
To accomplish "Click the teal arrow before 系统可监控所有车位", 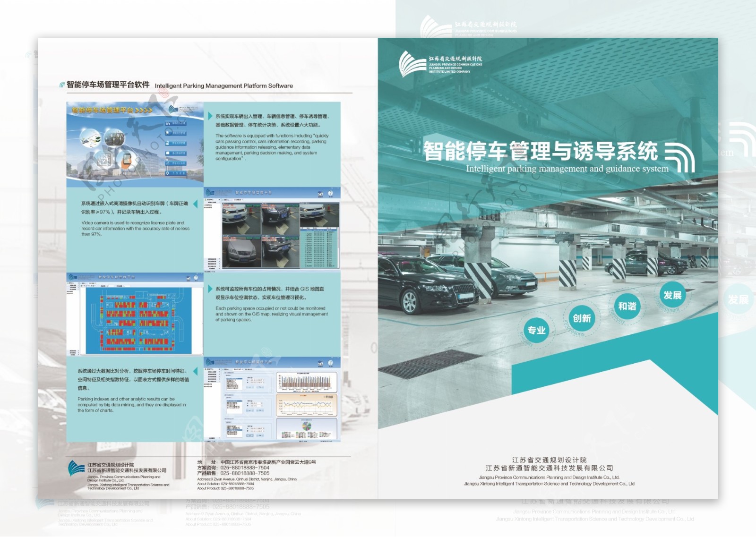I will (210, 289).
